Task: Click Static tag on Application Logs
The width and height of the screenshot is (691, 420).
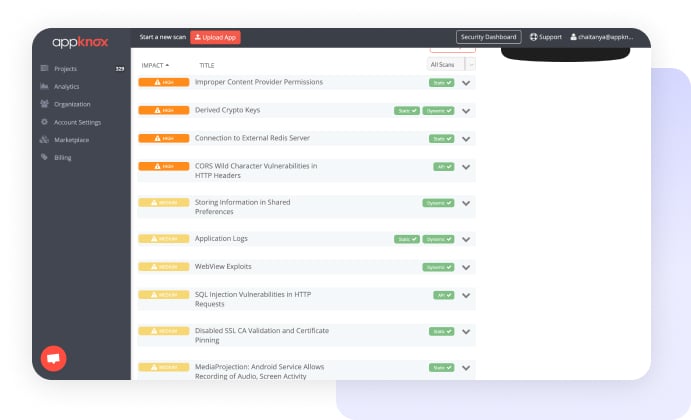Action: coord(407,239)
